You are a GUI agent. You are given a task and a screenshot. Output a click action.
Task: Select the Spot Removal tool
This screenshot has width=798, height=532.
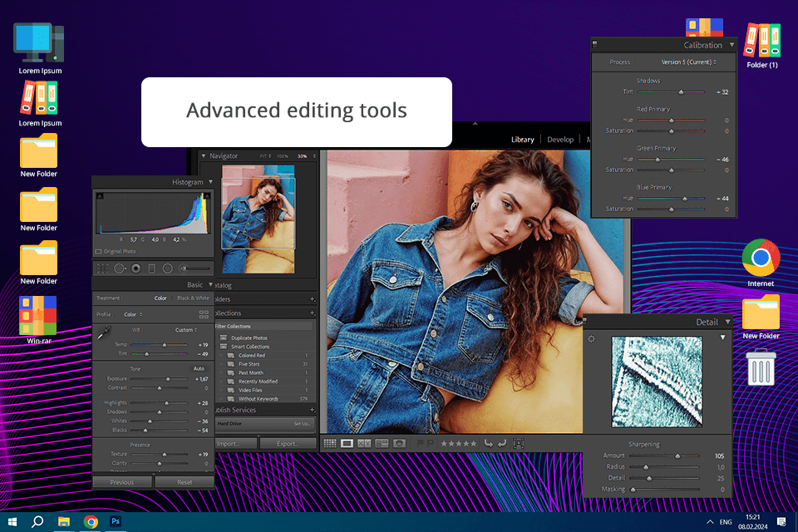point(120,268)
